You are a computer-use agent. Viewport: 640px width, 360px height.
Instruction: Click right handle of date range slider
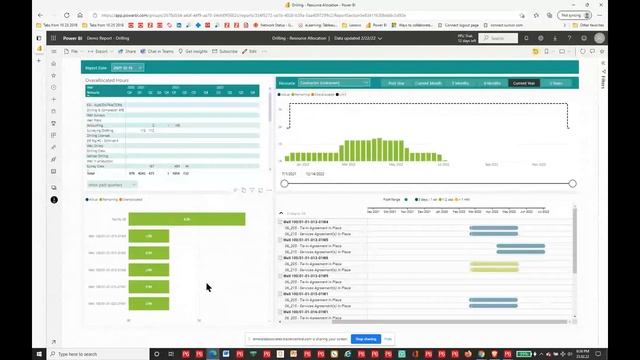pos(572,184)
